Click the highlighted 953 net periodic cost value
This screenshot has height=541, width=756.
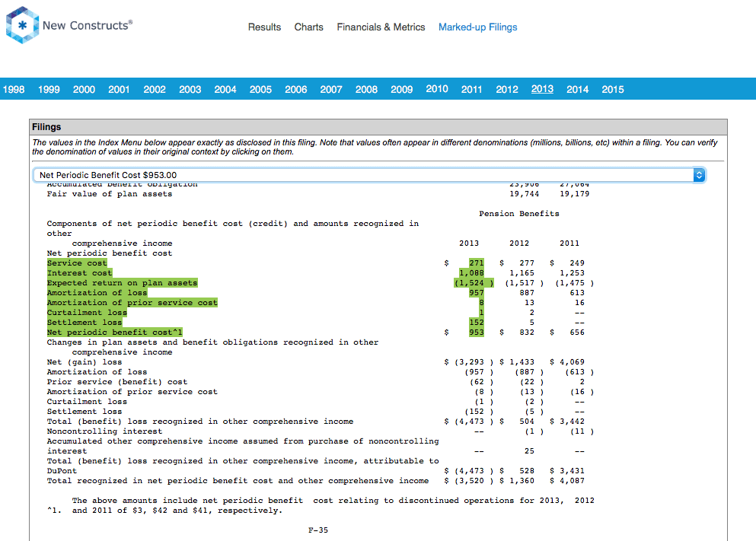coord(477,333)
